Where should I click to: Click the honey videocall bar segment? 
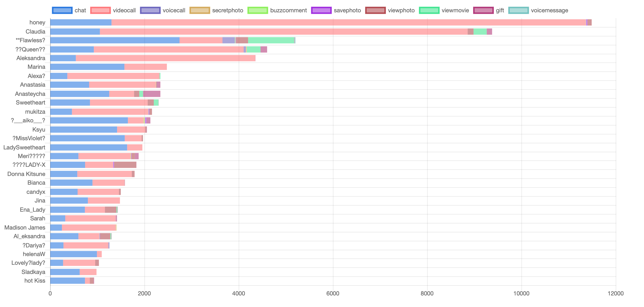click(x=349, y=22)
